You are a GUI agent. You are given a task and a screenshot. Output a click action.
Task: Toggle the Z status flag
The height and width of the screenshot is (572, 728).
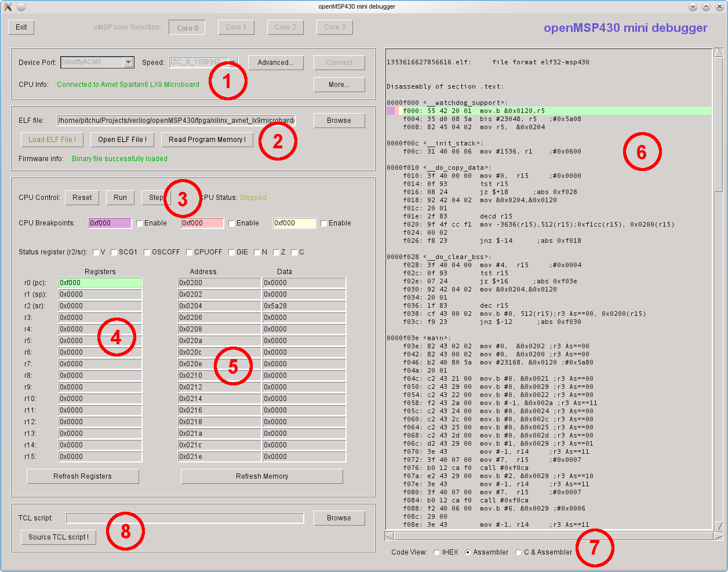pos(275,252)
